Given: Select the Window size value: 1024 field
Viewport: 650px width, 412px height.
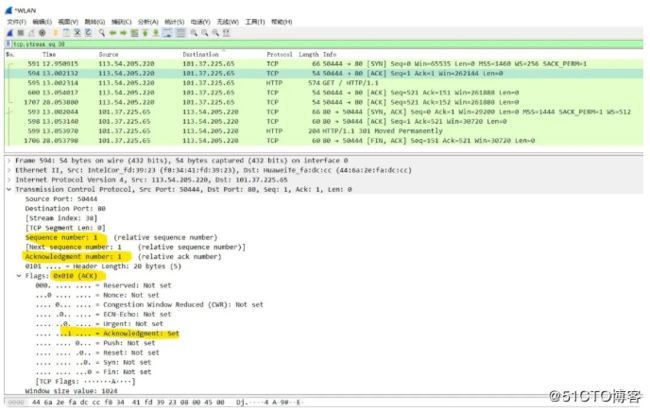Looking at the screenshot, I should pos(71,391).
